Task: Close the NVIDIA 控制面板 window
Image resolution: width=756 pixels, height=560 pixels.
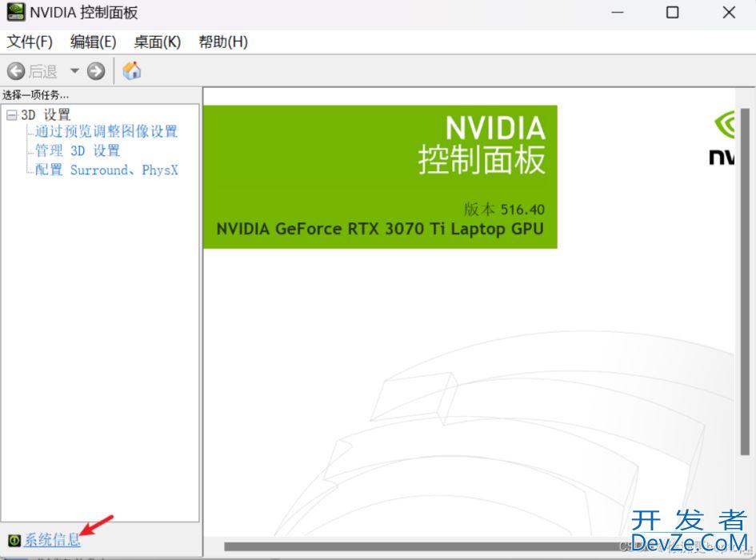Action: pyautogui.click(x=729, y=13)
